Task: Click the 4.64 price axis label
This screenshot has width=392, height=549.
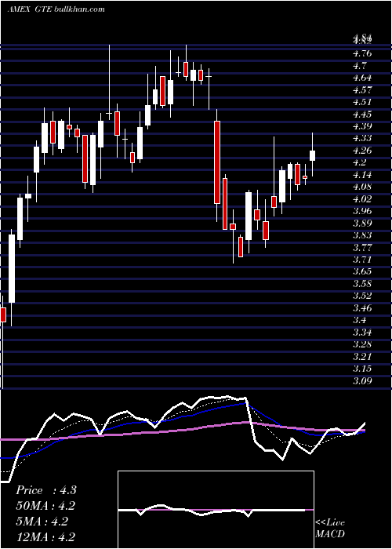Action: (x=364, y=78)
